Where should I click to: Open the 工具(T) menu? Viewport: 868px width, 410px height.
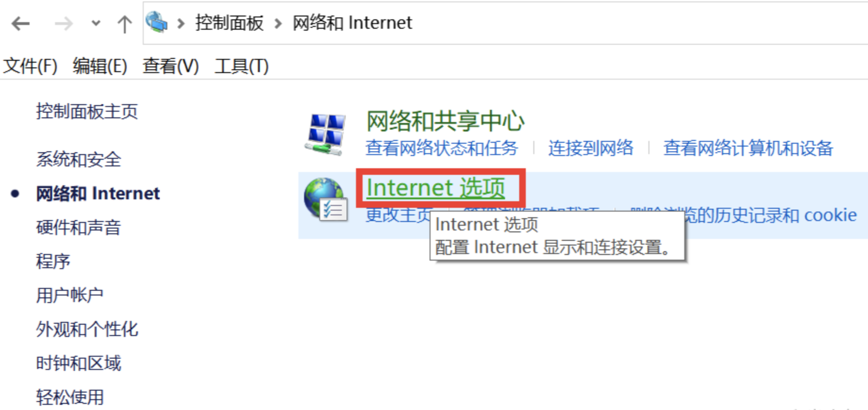click(x=241, y=66)
